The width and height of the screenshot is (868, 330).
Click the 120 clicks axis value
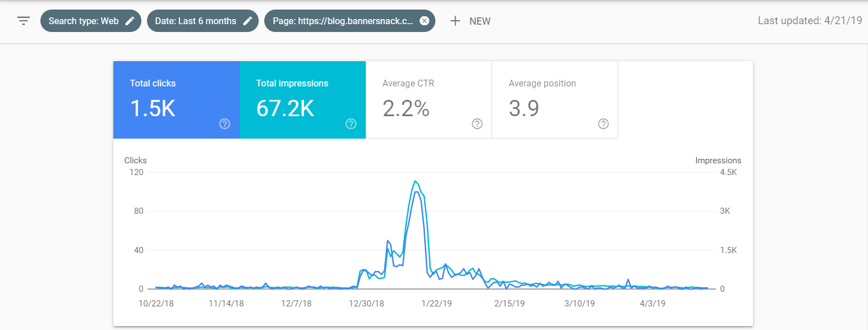137,172
